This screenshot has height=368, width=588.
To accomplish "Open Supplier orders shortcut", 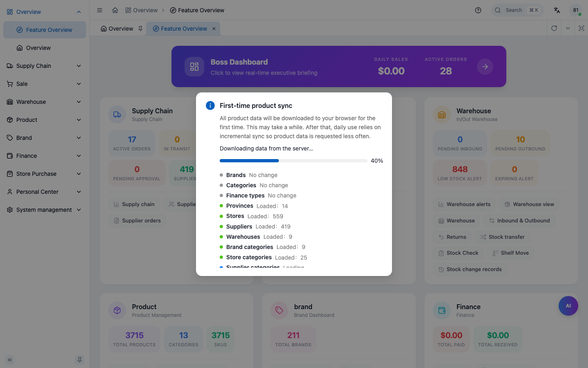I will [137, 221].
